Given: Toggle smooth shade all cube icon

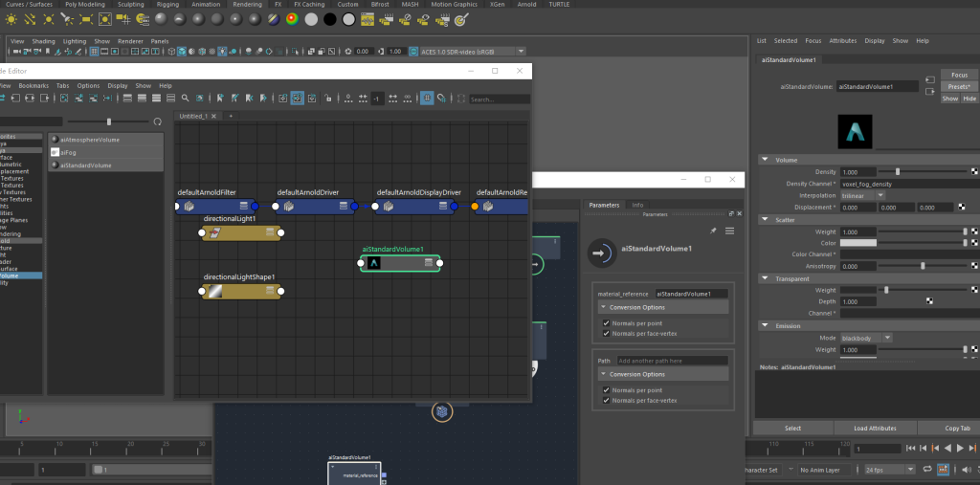Looking at the screenshot, I should [x=181, y=52].
